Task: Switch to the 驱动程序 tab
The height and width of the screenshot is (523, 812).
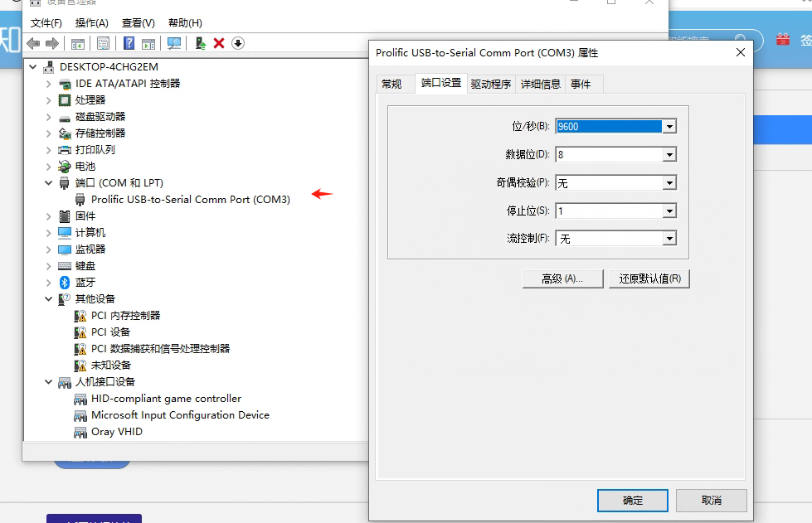Action: tap(491, 85)
